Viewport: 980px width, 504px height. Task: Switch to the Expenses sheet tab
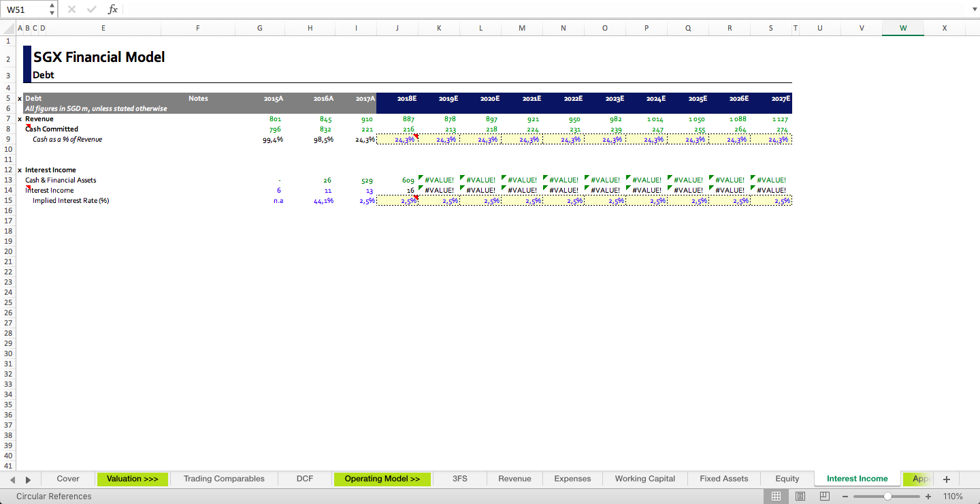point(572,479)
